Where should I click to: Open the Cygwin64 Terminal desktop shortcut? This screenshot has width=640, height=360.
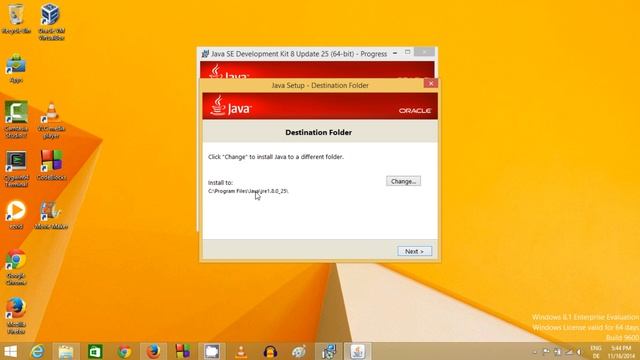point(16,169)
